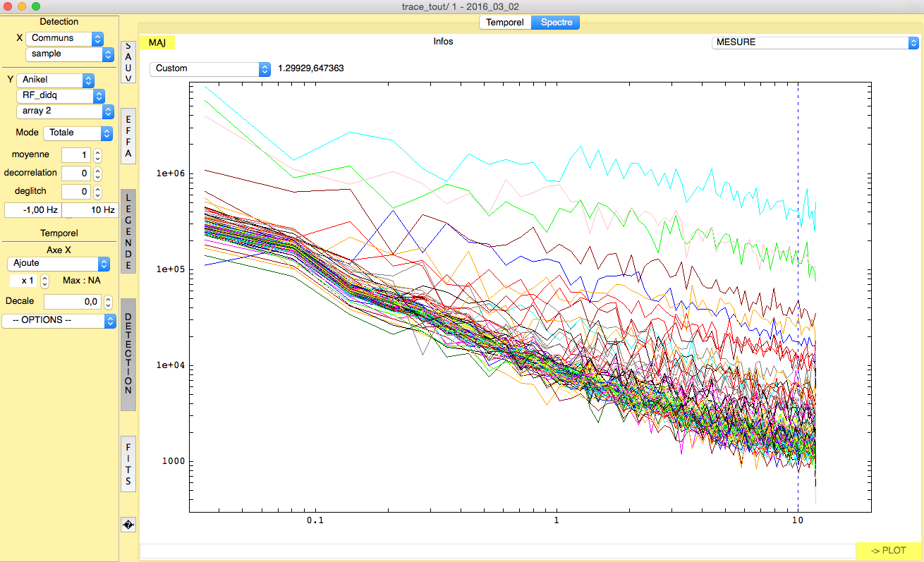Adjust the deglitch stepper arrows
924x562 pixels.
98,192
